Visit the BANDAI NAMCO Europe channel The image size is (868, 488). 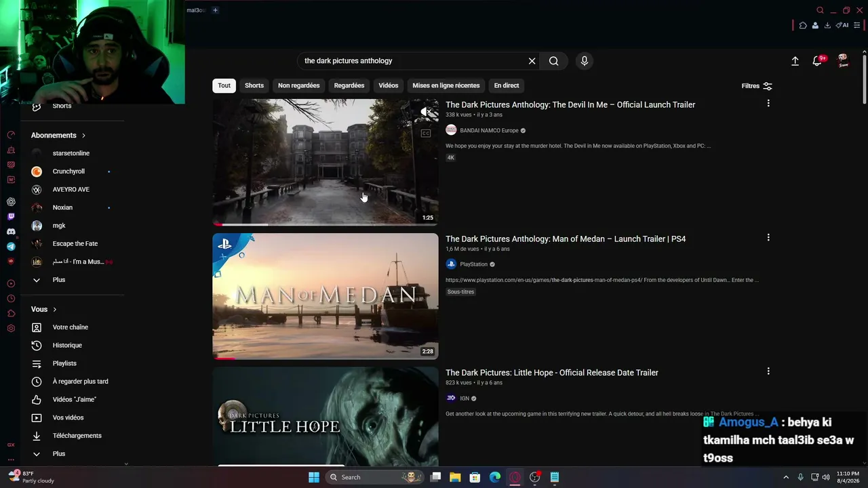[489, 131]
